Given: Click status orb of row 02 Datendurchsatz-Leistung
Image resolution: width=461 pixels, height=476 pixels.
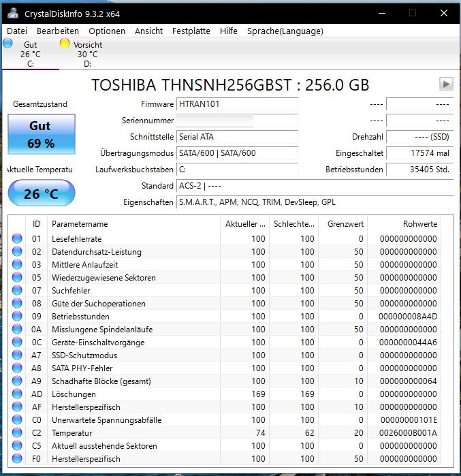Looking at the screenshot, I should click(17, 251).
